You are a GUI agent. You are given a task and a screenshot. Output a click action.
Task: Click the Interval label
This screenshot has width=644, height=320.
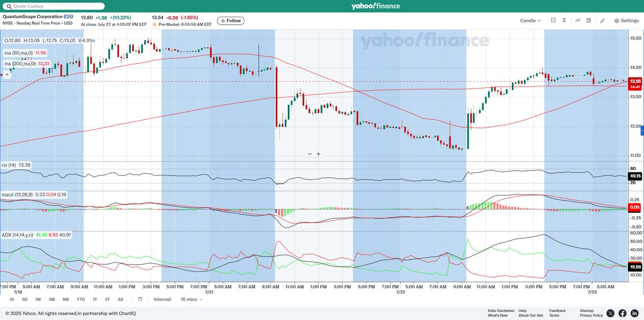(163, 299)
